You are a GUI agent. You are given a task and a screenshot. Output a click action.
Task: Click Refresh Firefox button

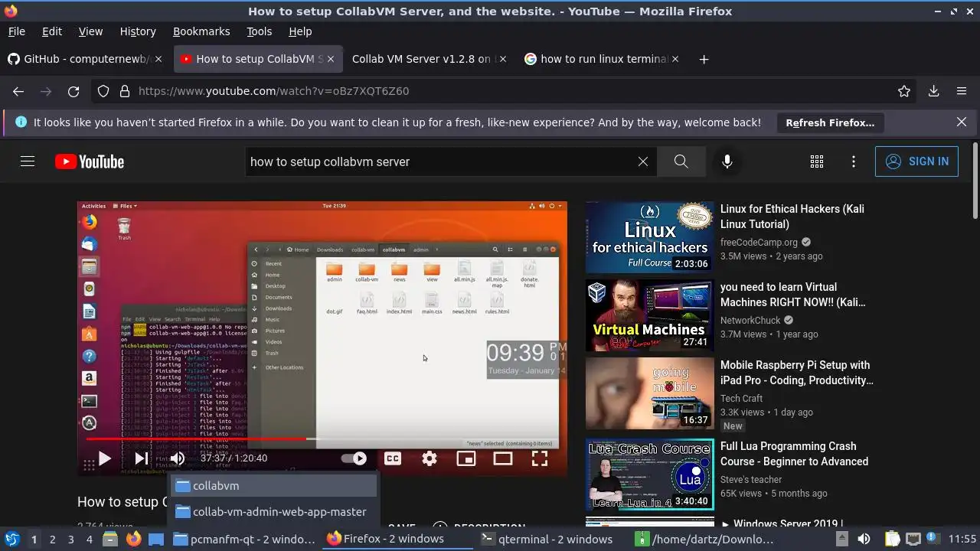(830, 122)
